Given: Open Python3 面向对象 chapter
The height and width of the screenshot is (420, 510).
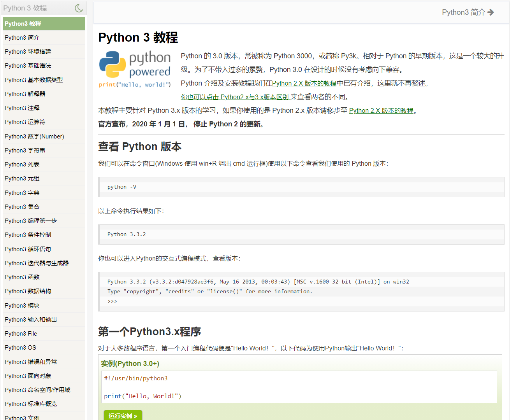Looking at the screenshot, I should pyautogui.click(x=44, y=376).
